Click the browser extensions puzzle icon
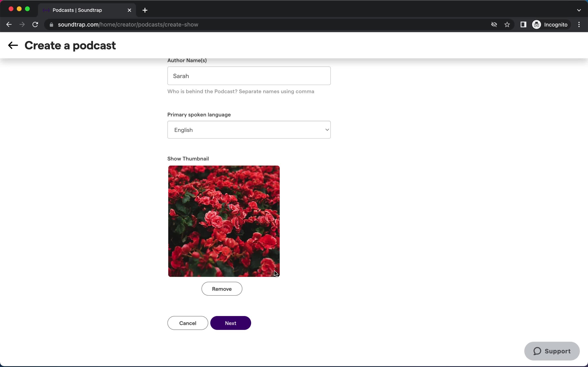 523,24
